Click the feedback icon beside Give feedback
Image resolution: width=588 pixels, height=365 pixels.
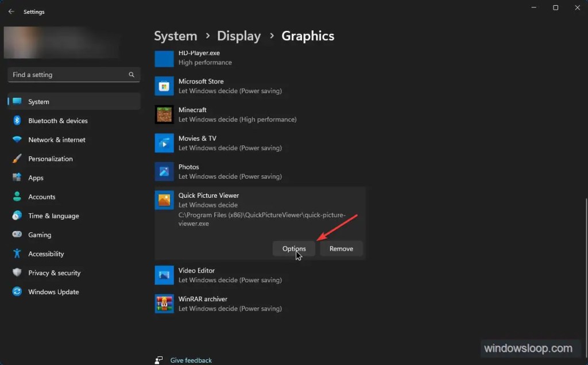pyautogui.click(x=158, y=360)
